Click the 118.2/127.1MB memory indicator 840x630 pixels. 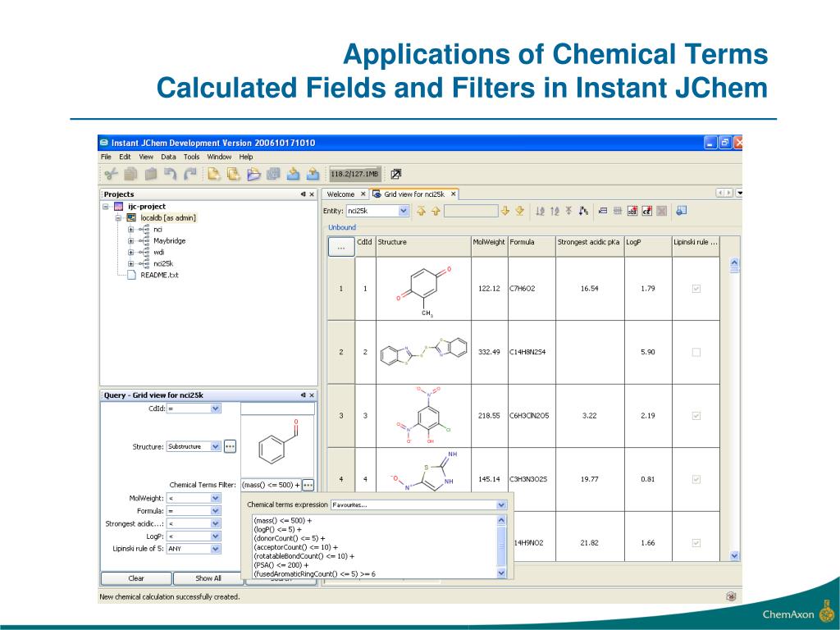coord(354,174)
